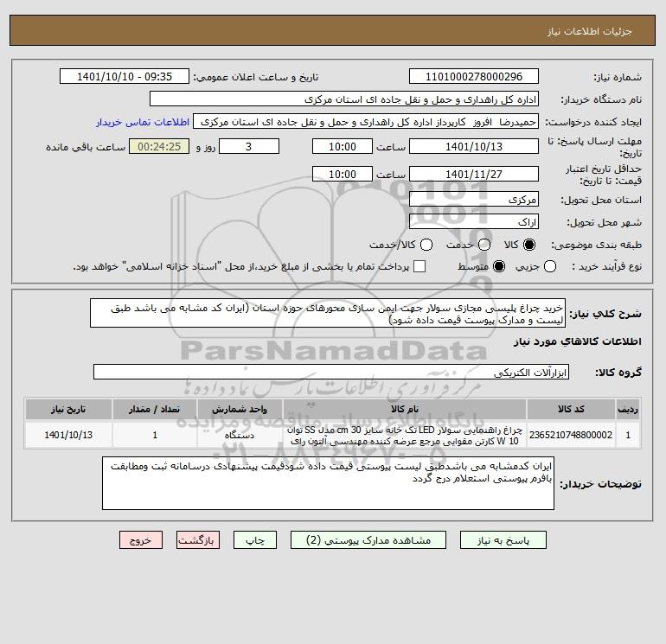Click quantity value 1 in the تعداد / مقدار column

(x=155, y=435)
